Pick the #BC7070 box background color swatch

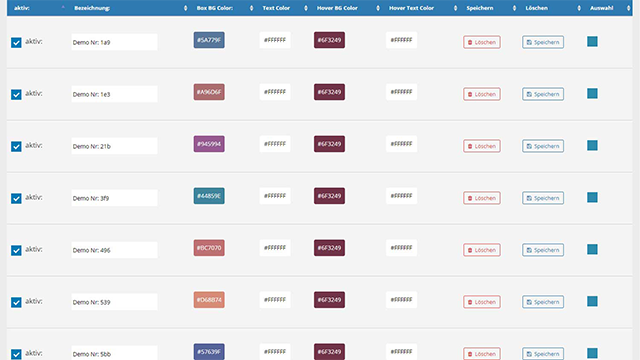(x=209, y=248)
